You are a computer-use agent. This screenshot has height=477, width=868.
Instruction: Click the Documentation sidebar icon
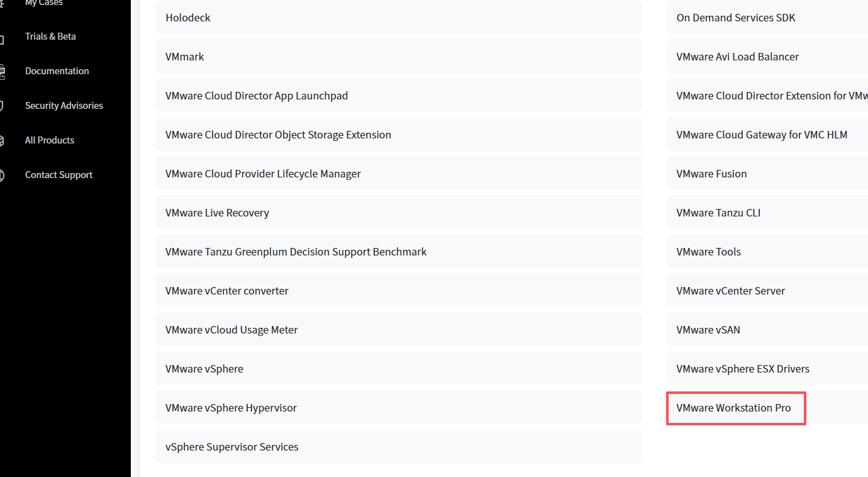2,71
